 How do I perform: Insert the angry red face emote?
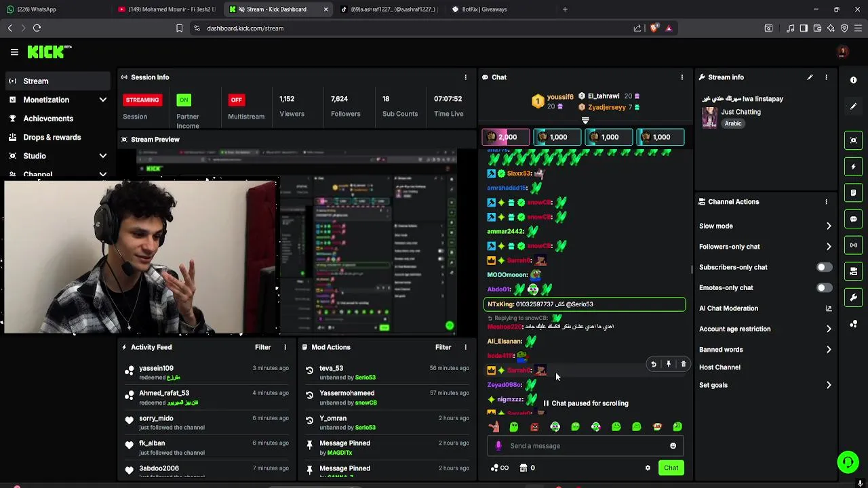[x=534, y=427]
